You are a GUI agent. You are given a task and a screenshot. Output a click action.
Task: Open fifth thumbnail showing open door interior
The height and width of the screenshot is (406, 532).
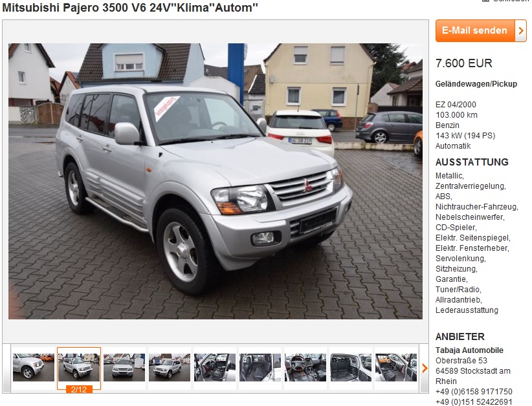point(215,367)
